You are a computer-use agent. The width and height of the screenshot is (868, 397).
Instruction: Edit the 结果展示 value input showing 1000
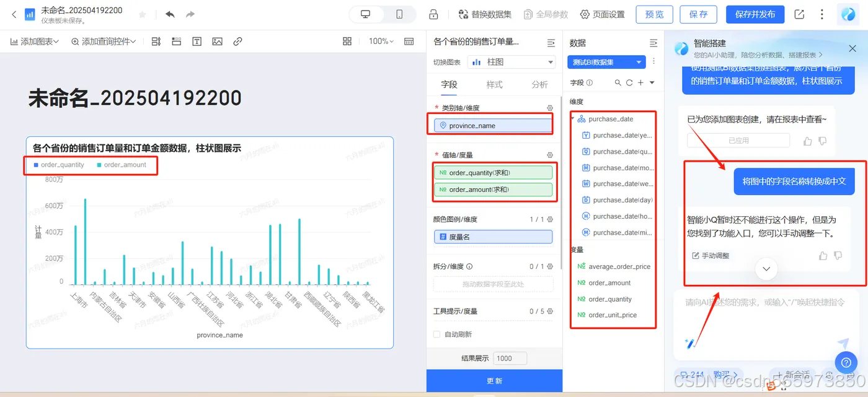coord(510,358)
